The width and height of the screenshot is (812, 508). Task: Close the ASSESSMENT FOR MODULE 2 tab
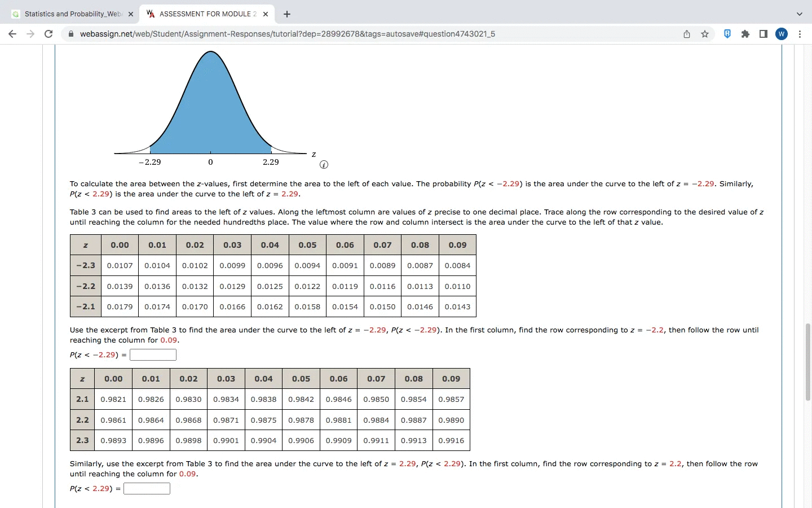266,14
